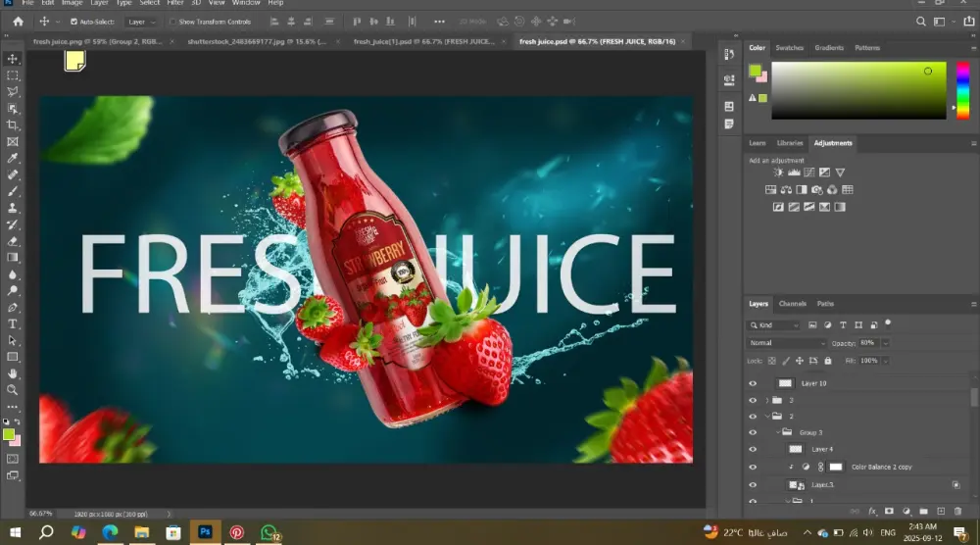Viewport: 980px width, 545px height.
Task: Click the foreground green color swatch
Action: [9, 433]
